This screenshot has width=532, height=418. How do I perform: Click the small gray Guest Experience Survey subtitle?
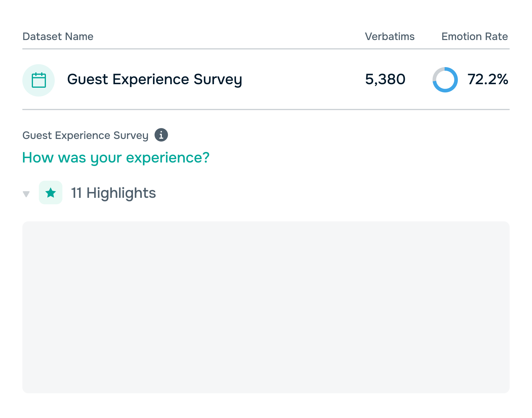[x=85, y=135]
